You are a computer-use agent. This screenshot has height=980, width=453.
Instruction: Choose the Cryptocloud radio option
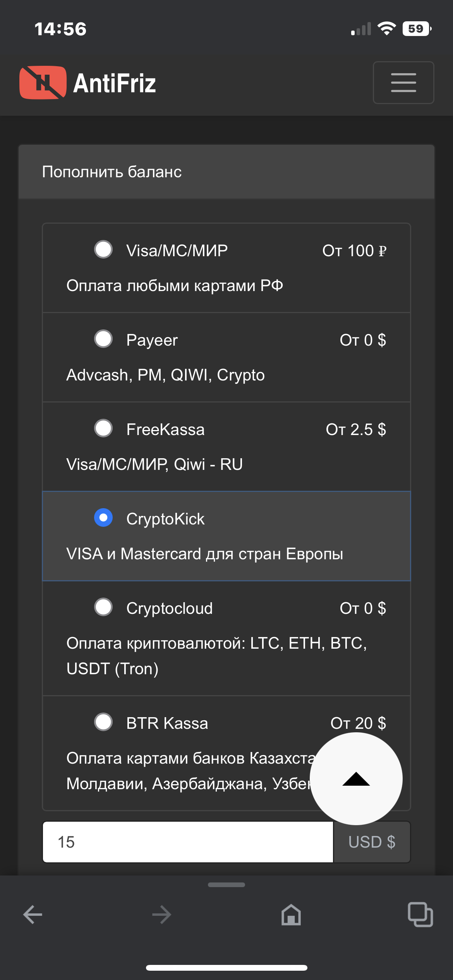103,607
